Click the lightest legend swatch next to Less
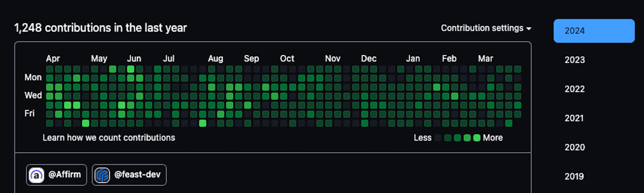 438,138
